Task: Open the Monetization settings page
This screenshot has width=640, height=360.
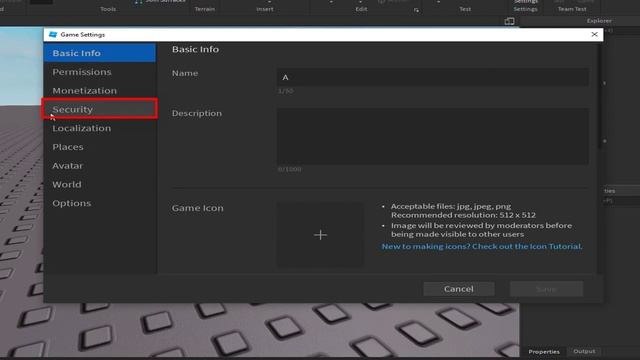Action: [x=100, y=91]
